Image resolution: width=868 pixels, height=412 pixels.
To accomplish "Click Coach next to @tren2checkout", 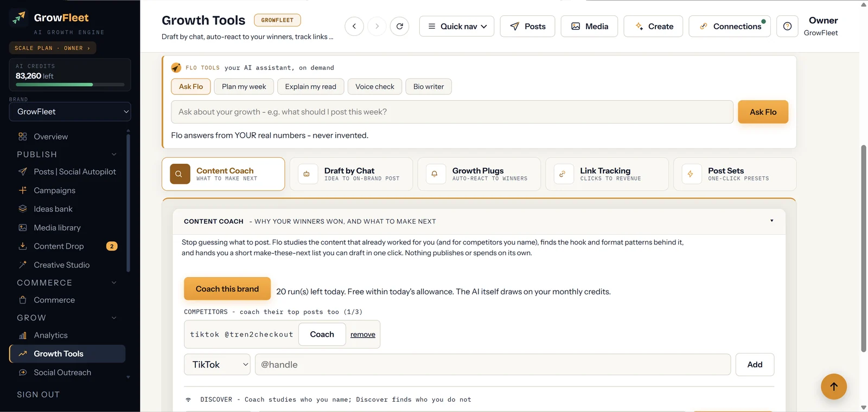I will [x=322, y=334].
